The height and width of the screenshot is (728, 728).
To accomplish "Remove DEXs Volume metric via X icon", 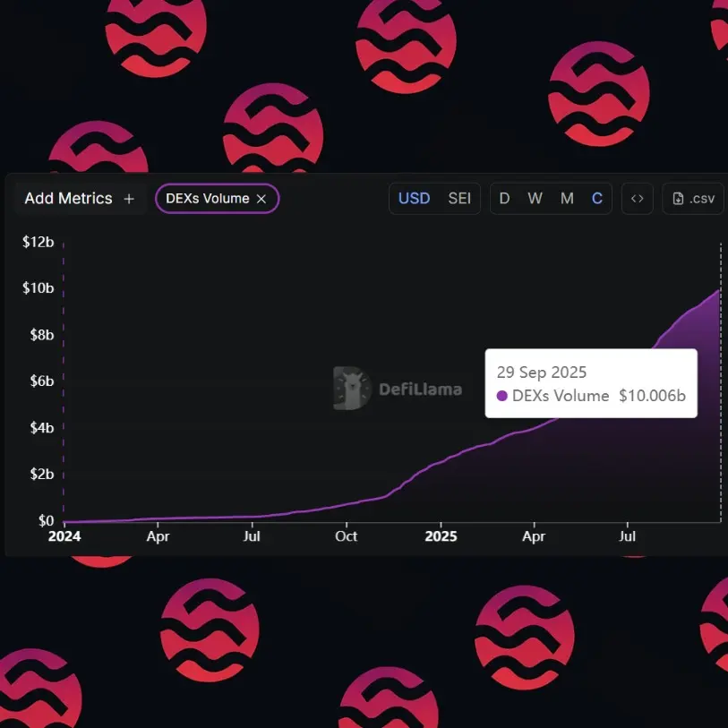I will [261, 199].
